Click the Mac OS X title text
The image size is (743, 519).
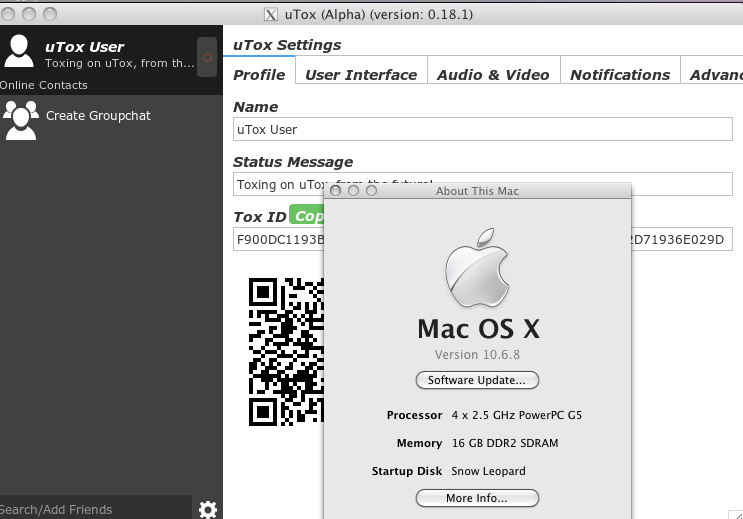[x=478, y=329]
